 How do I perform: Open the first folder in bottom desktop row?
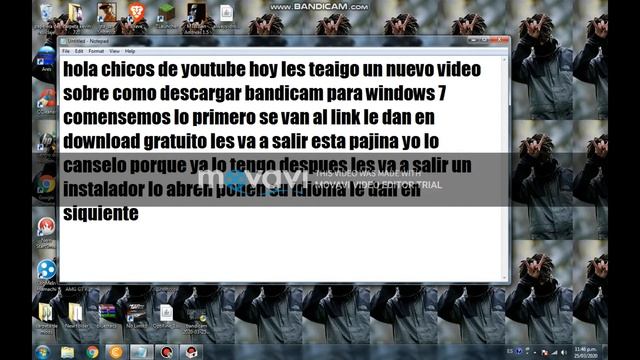46,313
